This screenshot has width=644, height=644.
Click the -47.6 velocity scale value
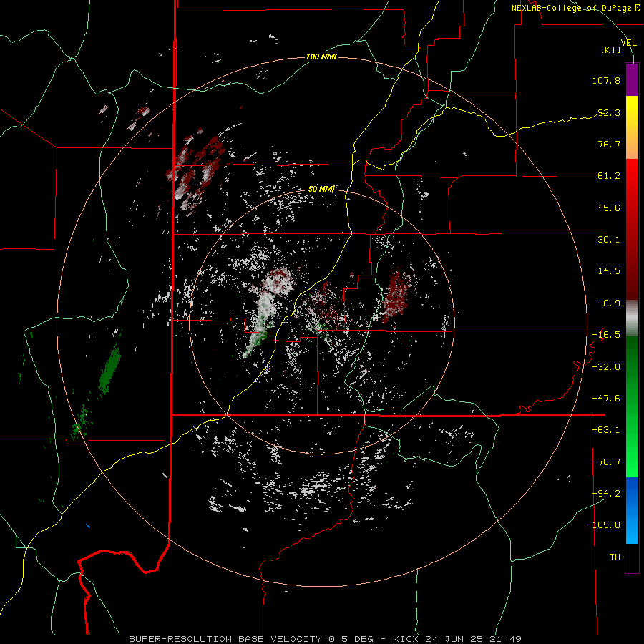coord(606,399)
